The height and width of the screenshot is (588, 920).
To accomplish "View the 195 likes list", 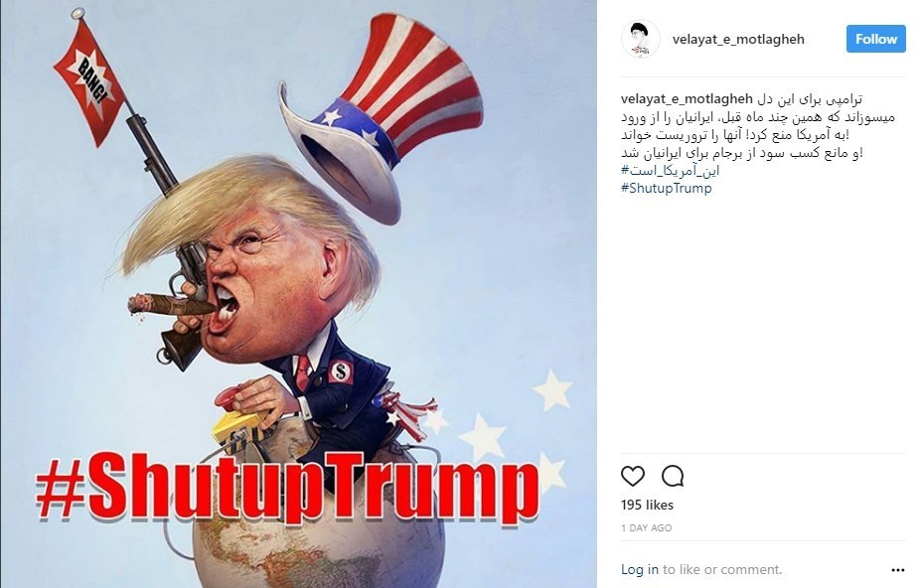I will 647,506.
